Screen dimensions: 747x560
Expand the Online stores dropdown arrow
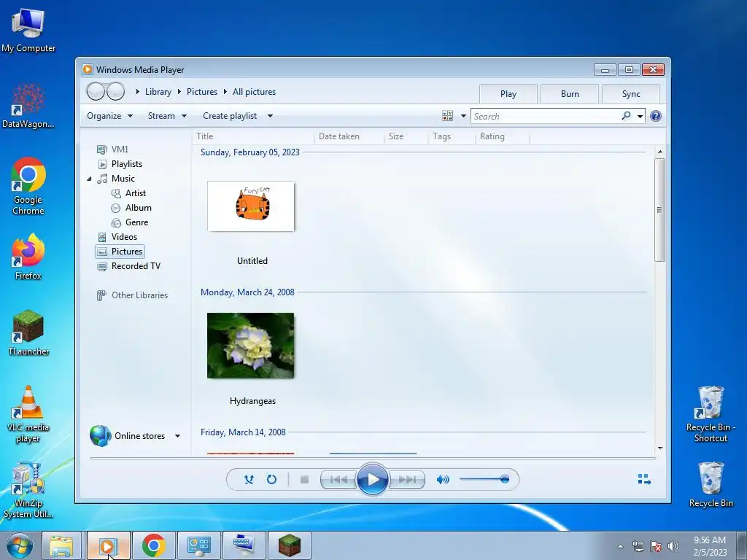pos(177,436)
